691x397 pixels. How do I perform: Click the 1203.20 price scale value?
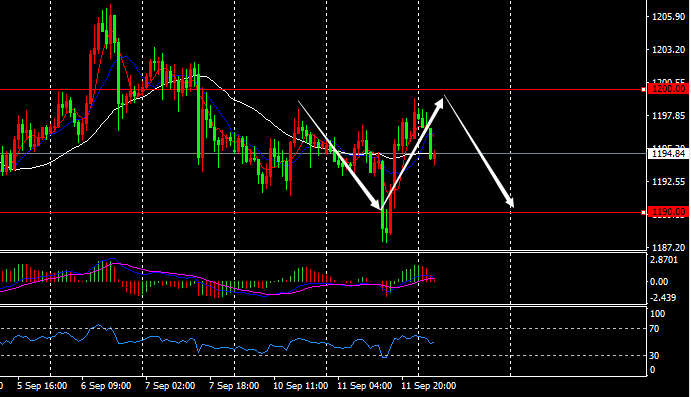[669, 50]
